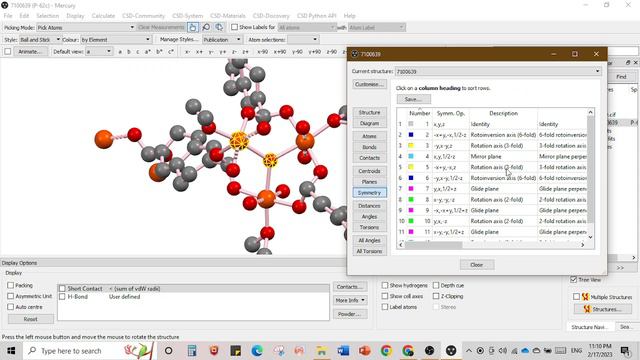Enable the Packing checkbox
This screenshot has width=640, height=360.
[10, 285]
